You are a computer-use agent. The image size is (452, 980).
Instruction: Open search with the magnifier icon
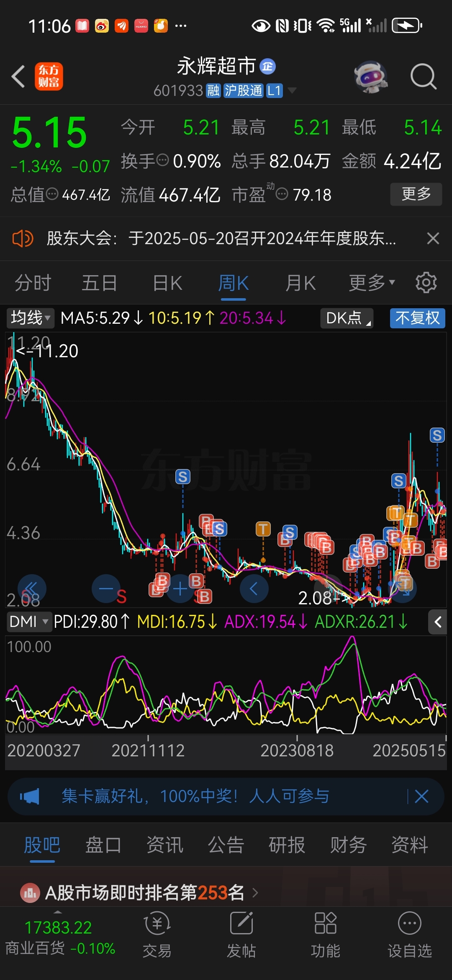tap(423, 77)
